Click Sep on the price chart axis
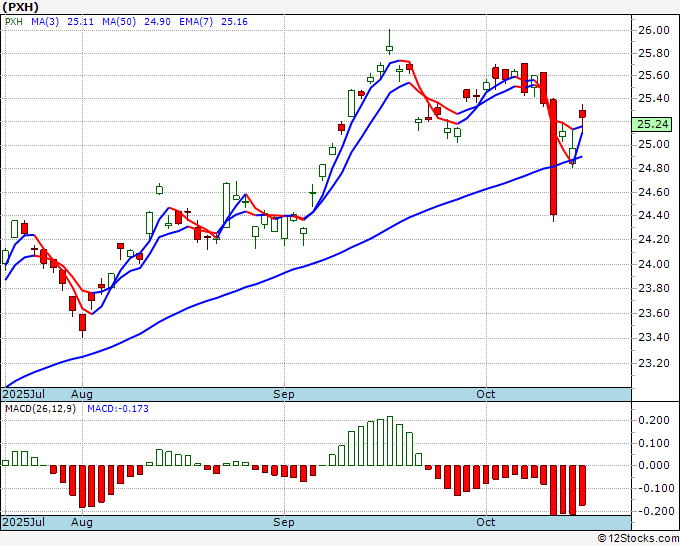Image resolution: width=680 pixels, height=546 pixels. pyautogui.click(x=284, y=394)
